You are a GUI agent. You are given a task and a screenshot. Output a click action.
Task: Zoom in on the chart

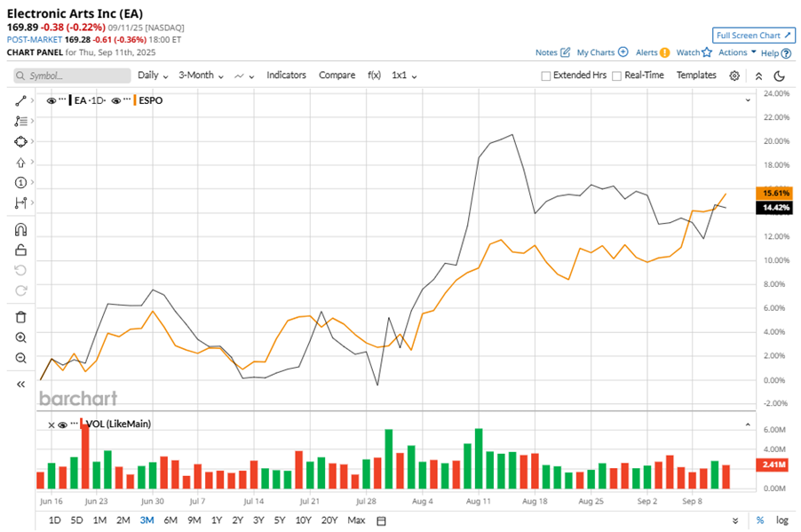pos(20,337)
